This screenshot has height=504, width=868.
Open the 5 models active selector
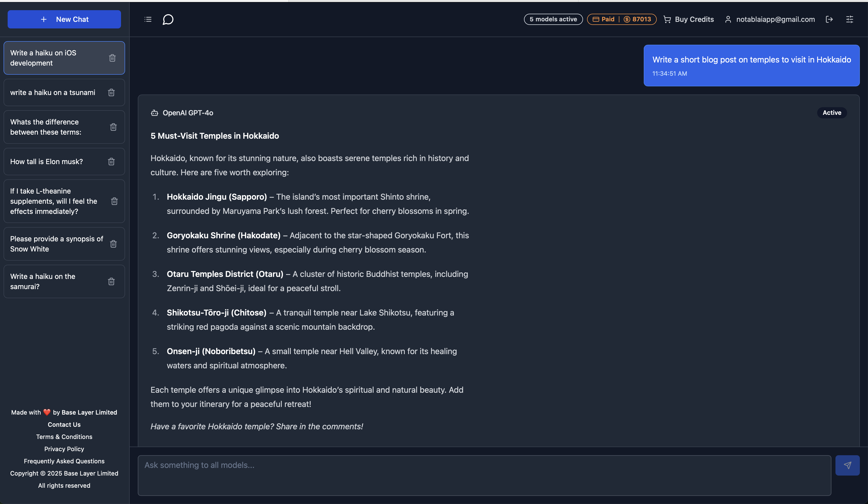[x=553, y=19]
